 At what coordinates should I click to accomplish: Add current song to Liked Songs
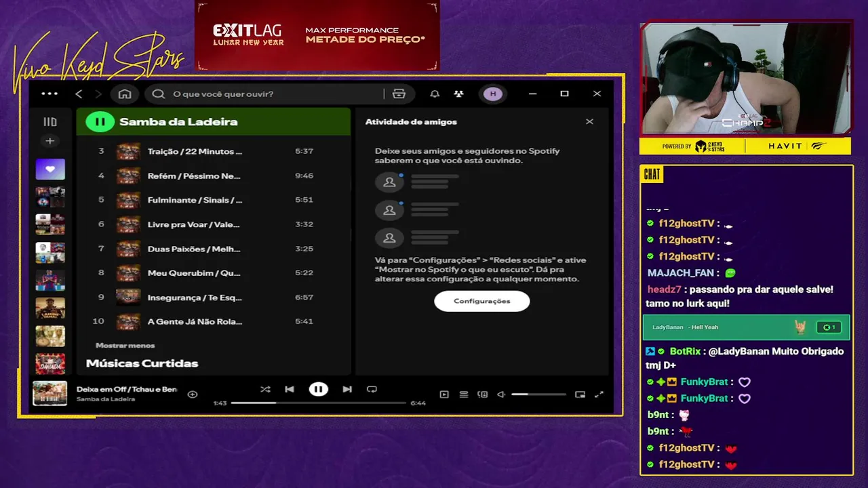[x=193, y=394]
